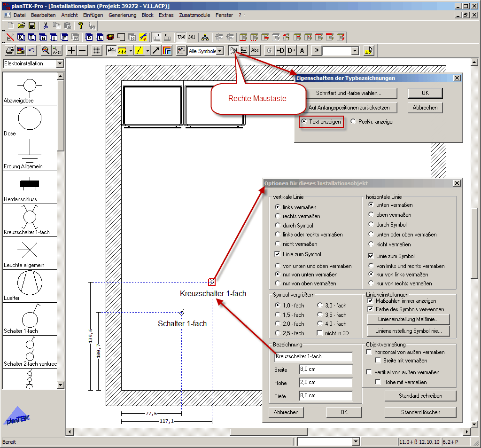Expand the 'Alle Symbole' dropdown
This screenshot has width=481, height=448.
point(219,51)
